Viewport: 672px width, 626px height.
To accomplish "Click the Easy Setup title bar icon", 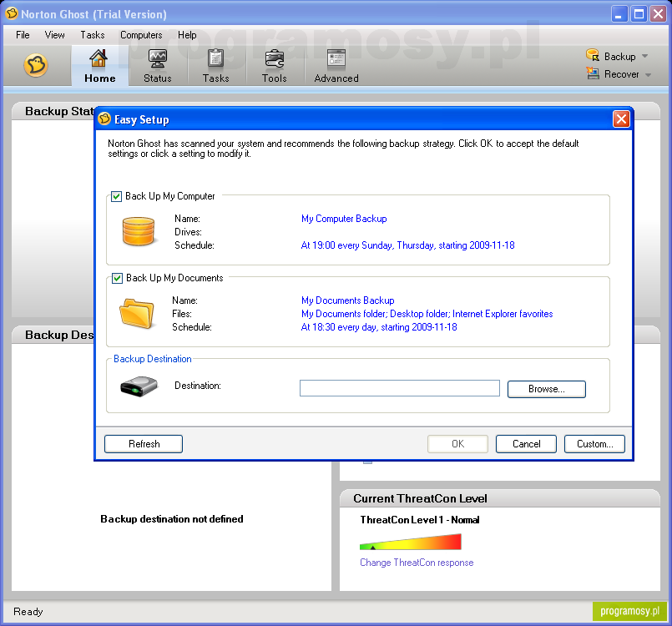I will tap(104, 119).
